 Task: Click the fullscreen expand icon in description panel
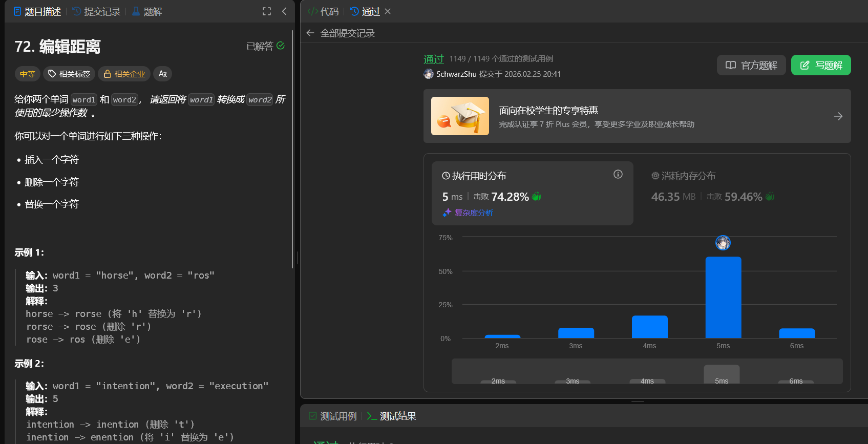tap(267, 11)
